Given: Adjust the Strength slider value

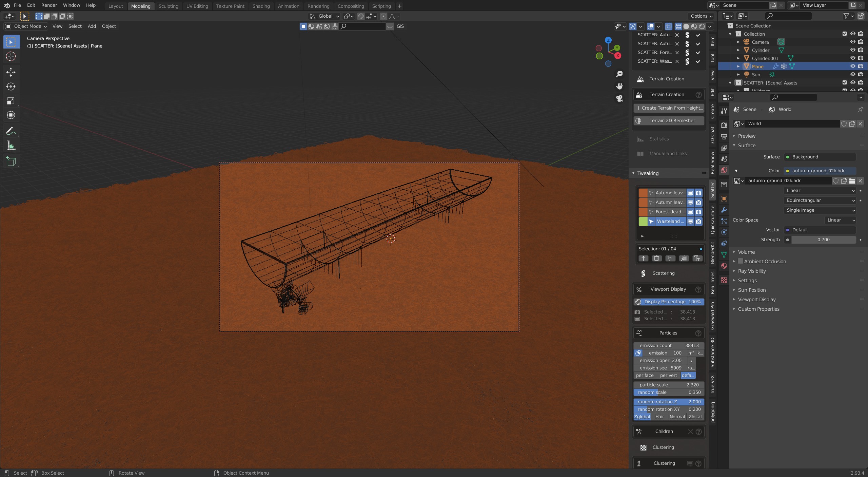Looking at the screenshot, I should click(x=823, y=240).
